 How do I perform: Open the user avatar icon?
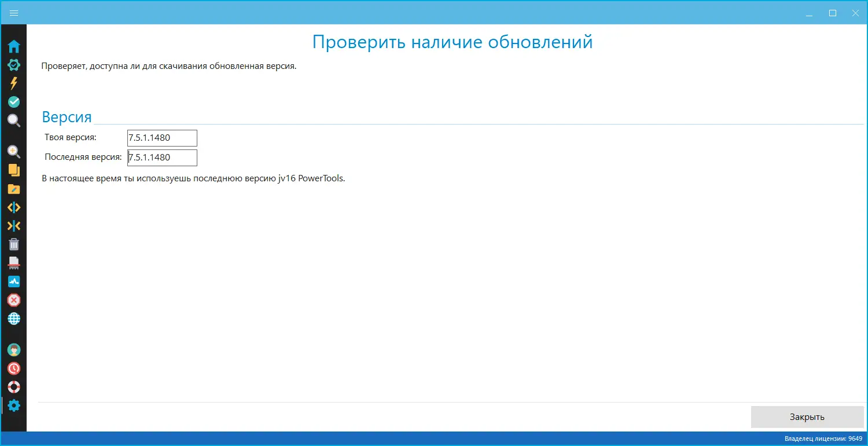click(14, 350)
